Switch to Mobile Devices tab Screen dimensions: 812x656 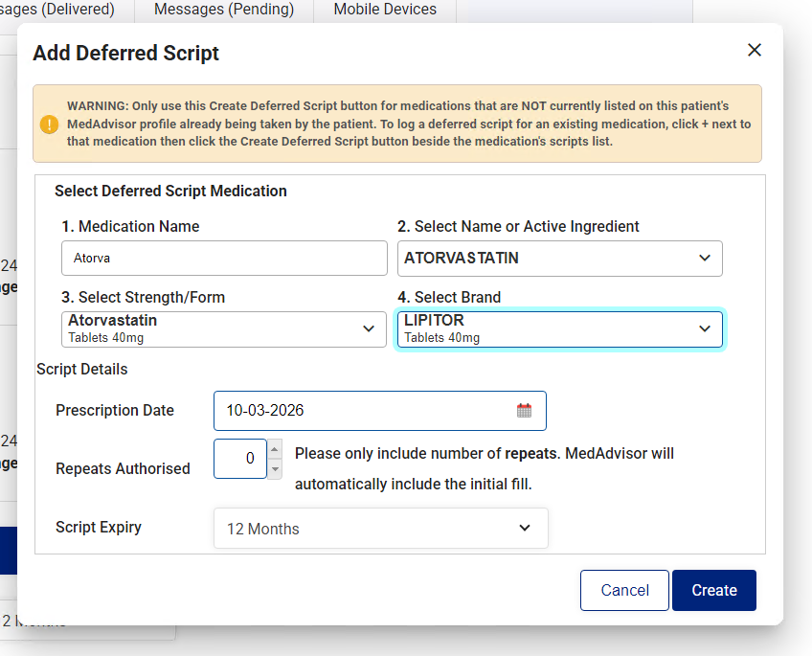click(x=385, y=10)
